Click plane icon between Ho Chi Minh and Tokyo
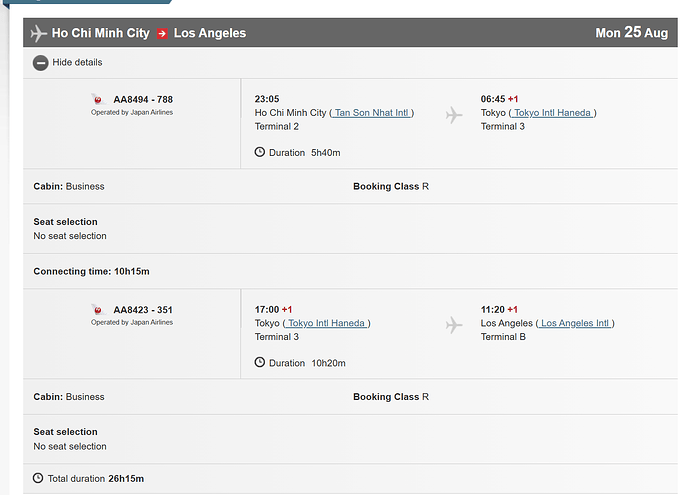 coord(454,115)
